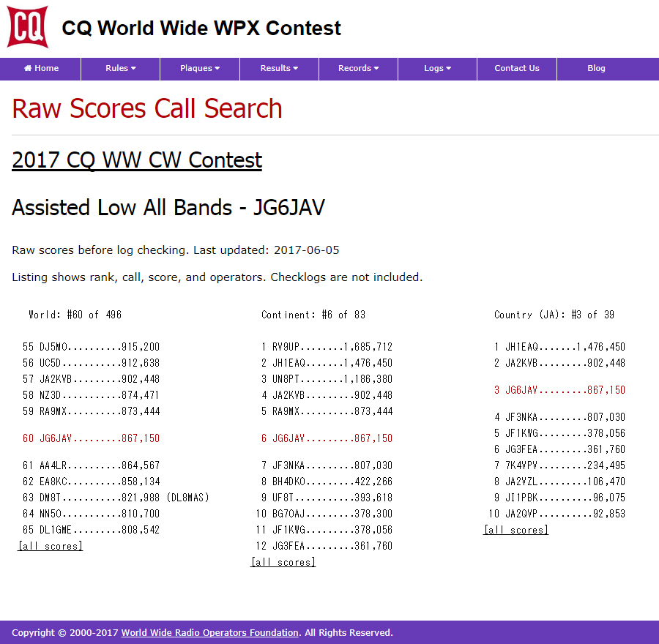Navigate to the Blog page
659x644 pixels.
[x=596, y=68]
